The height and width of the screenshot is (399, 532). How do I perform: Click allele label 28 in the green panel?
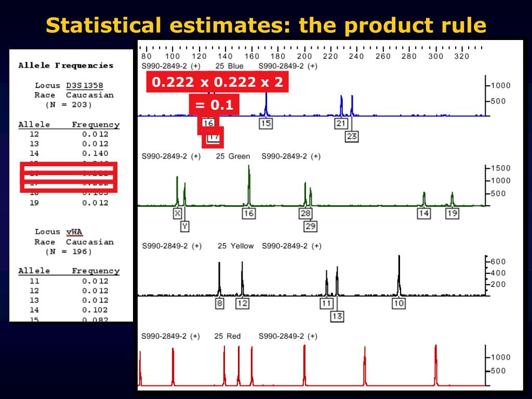click(x=305, y=214)
